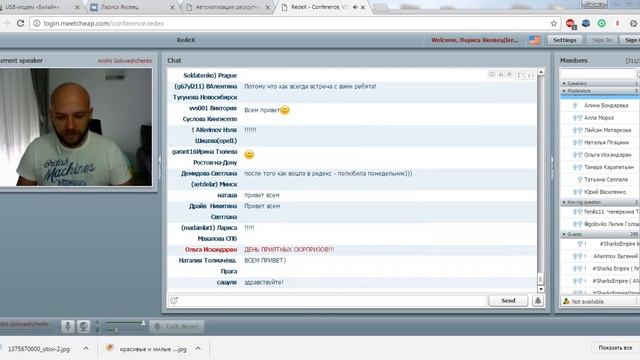Close the RedeX Conference tab
The image size is (640, 360).
point(363,7)
